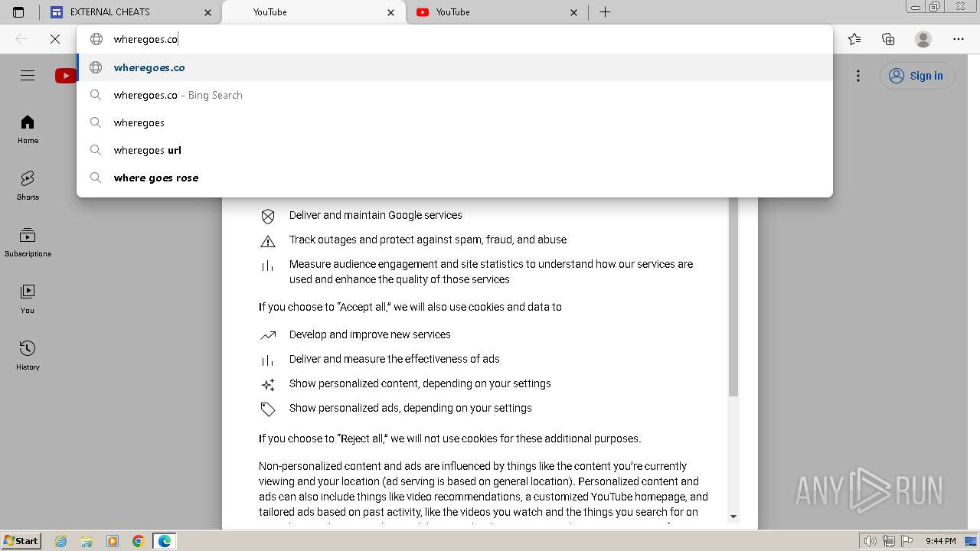The width and height of the screenshot is (980, 551).
Task: Open the Favorites star icon
Action: (x=854, y=39)
